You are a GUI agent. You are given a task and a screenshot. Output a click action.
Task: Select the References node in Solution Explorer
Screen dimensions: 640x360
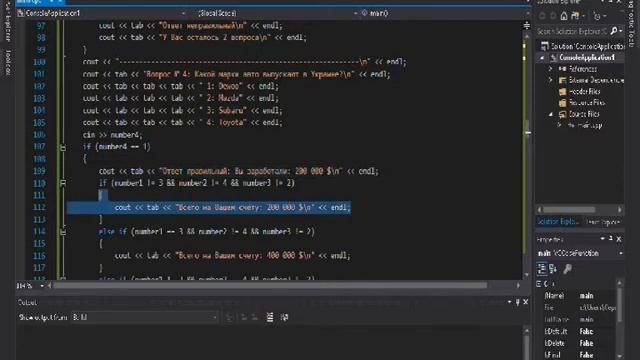(578, 69)
